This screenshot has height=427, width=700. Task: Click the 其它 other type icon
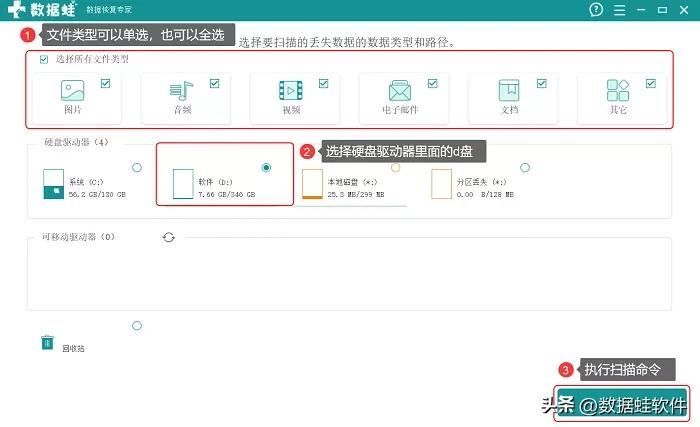click(618, 90)
